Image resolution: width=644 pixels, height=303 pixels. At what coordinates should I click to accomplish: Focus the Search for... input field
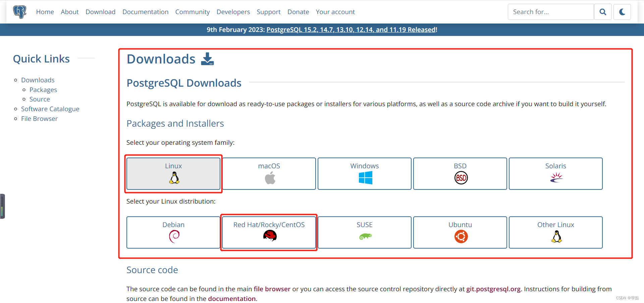551,12
